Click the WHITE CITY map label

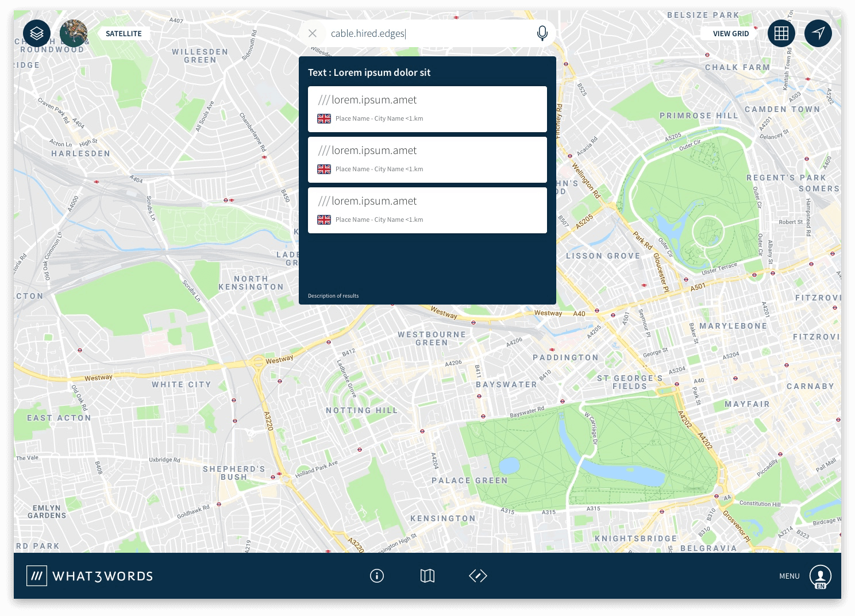pyautogui.click(x=182, y=384)
